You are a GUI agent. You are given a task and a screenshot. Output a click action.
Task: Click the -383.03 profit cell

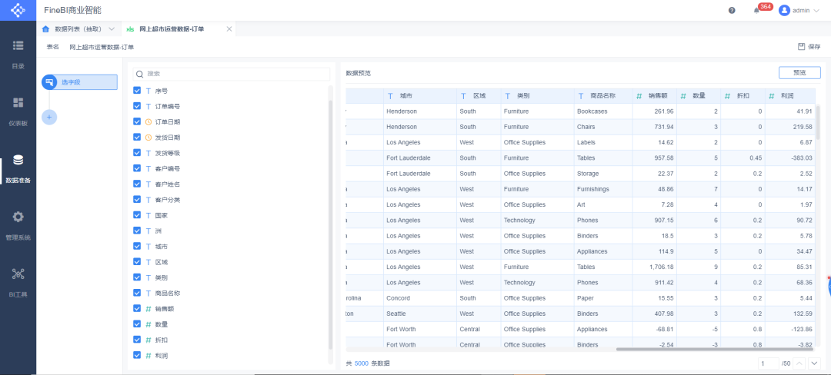pyautogui.click(x=791, y=158)
